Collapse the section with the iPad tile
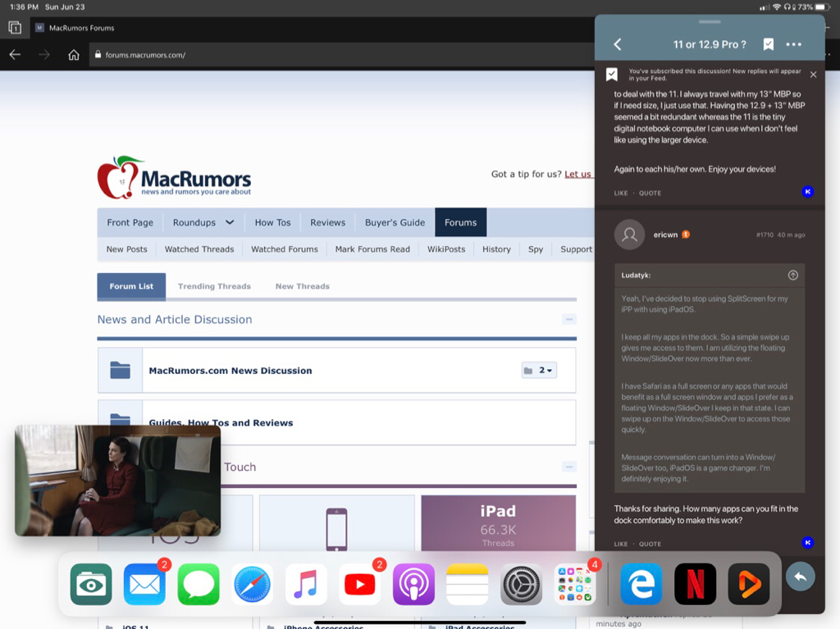Viewport: 840px width, 629px height. (569, 467)
